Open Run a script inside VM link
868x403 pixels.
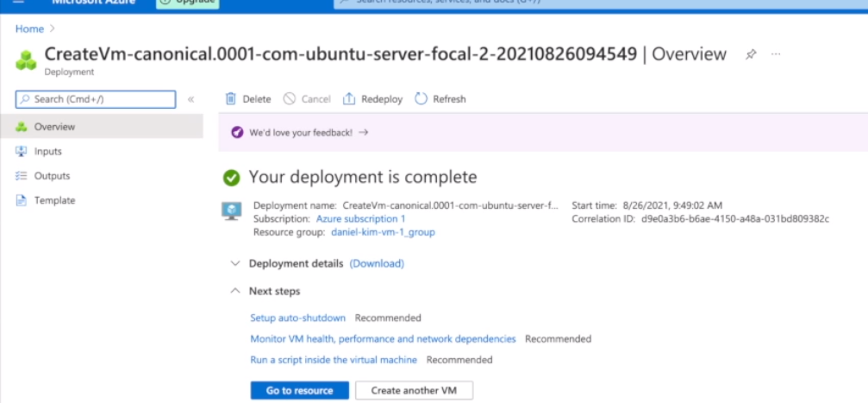pyautogui.click(x=334, y=360)
